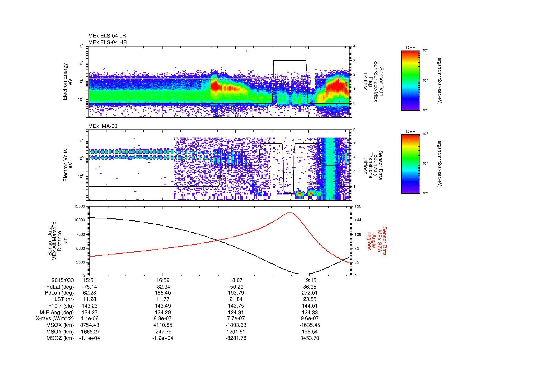The height and width of the screenshot is (392, 555).
Task: Click the 'Boundary Transitions' right axis label
Action: pyautogui.click(x=373, y=165)
